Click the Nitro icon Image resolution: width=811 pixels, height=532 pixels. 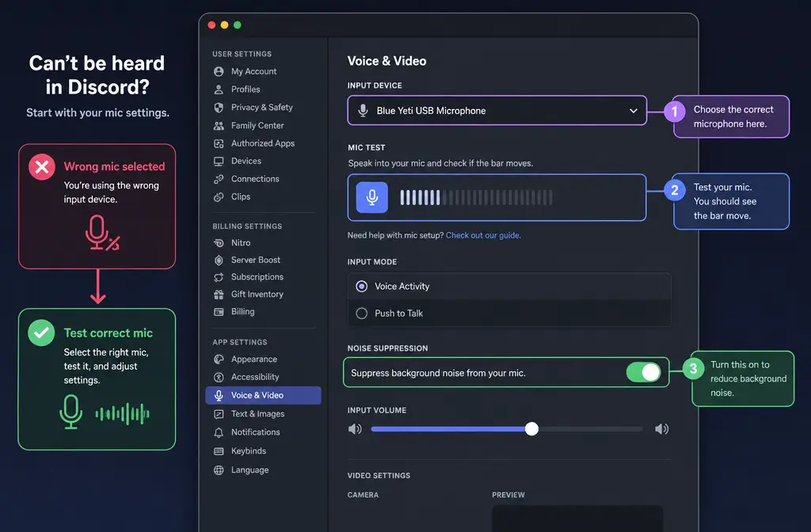(219, 243)
